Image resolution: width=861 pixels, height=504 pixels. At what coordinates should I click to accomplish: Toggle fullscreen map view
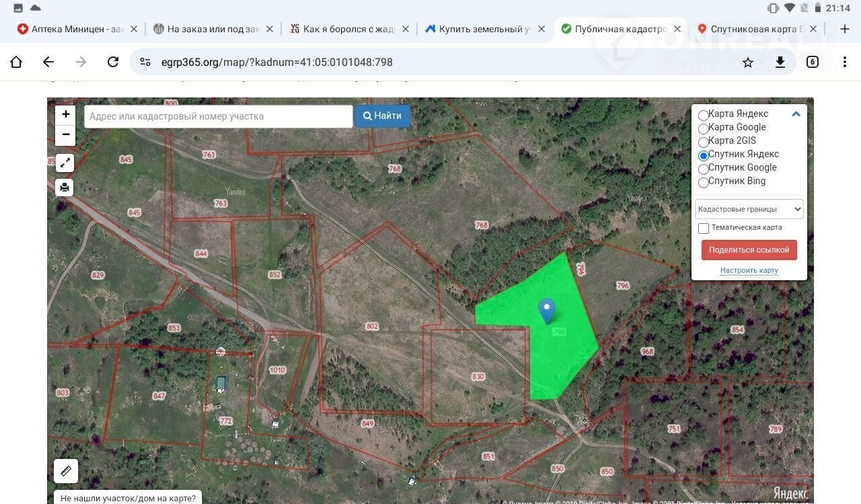pyautogui.click(x=65, y=163)
